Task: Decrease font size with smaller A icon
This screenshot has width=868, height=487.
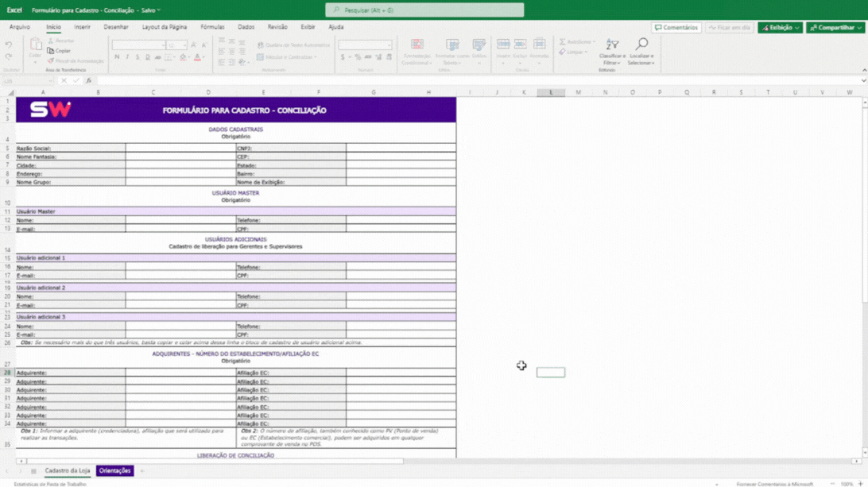Action: click(x=203, y=44)
